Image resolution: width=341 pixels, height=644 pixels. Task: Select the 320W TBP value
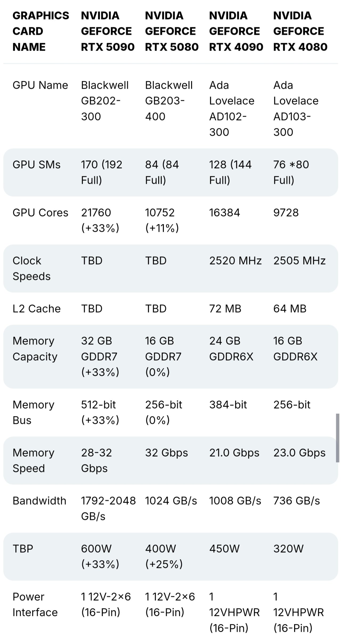(288, 549)
